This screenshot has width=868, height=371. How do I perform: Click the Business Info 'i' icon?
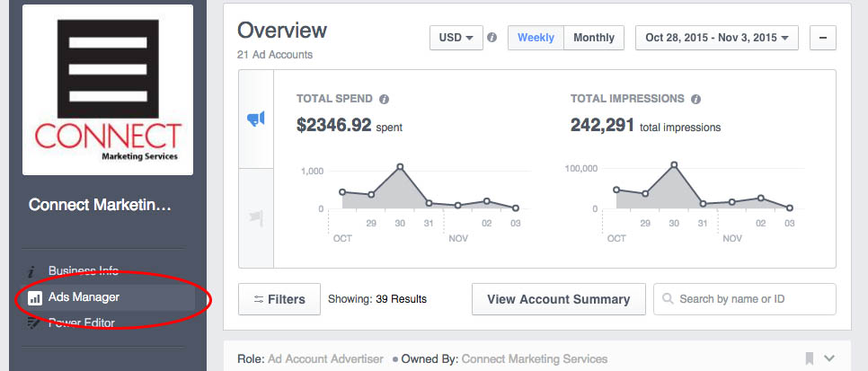(x=32, y=271)
